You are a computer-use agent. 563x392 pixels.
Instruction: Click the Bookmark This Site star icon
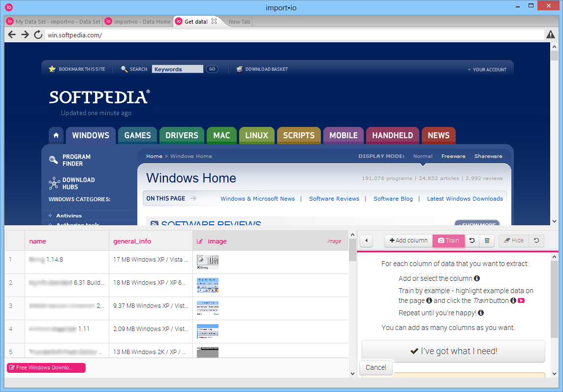click(52, 69)
